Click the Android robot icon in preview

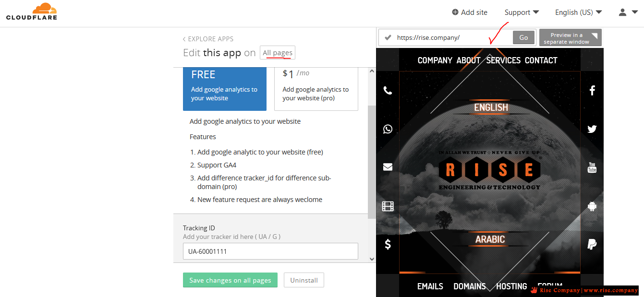[592, 206]
